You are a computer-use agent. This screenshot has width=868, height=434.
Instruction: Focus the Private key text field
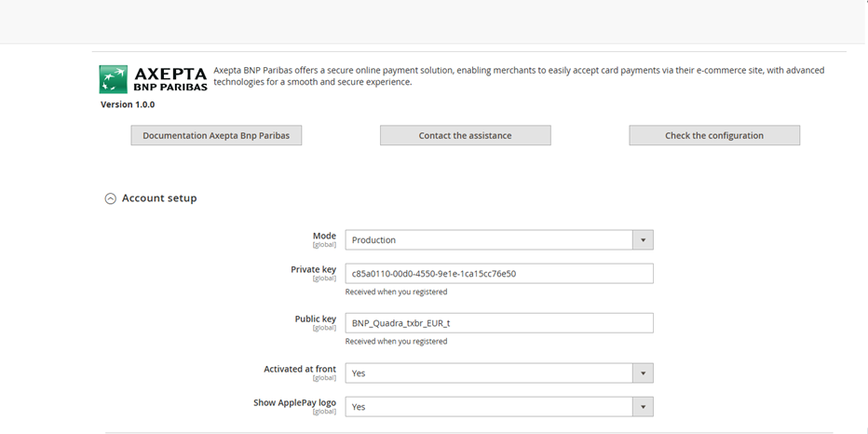click(x=498, y=274)
